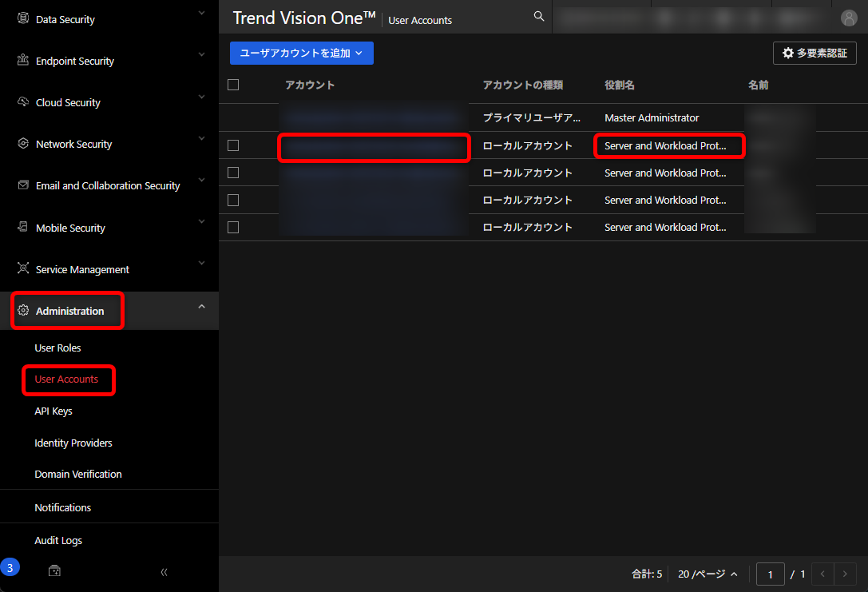Image resolution: width=868 pixels, height=592 pixels.
Task: Collapse the sidebar with double-chevron icon
Action: [164, 572]
